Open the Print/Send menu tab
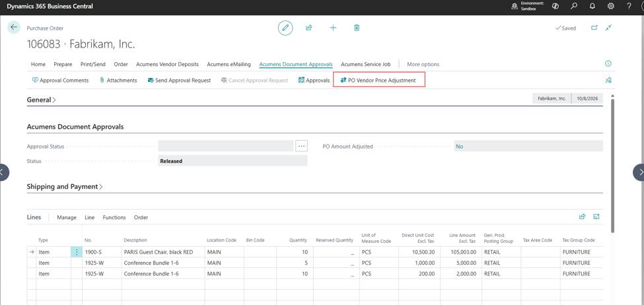Viewport: 644px width, 305px height. [93, 64]
